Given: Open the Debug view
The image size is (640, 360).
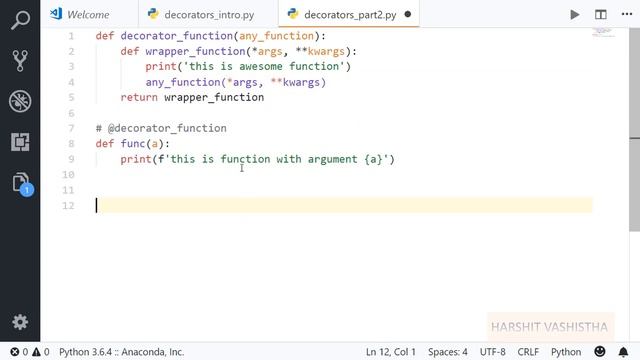Looking at the screenshot, I should (x=20, y=101).
